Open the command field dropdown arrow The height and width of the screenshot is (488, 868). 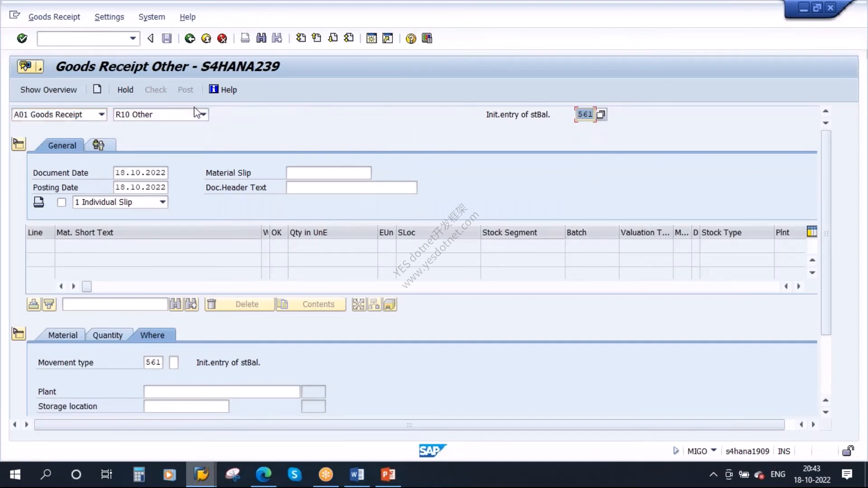pyautogui.click(x=133, y=38)
